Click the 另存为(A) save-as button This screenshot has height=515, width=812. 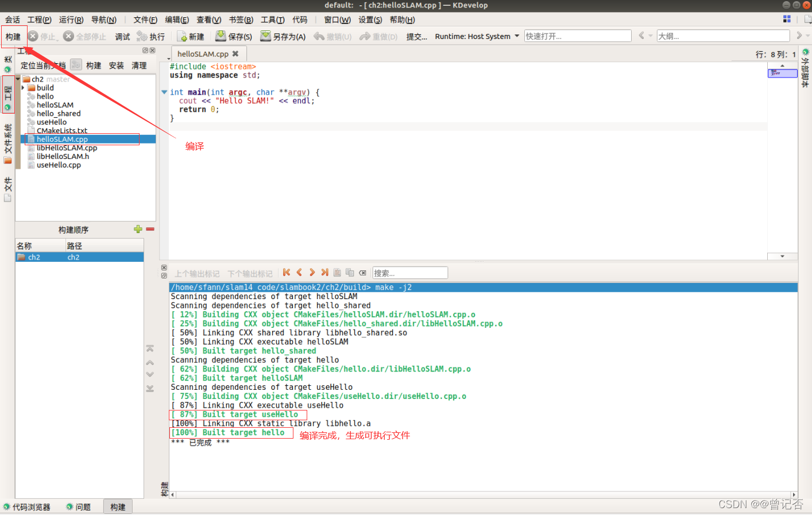point(283,37)
